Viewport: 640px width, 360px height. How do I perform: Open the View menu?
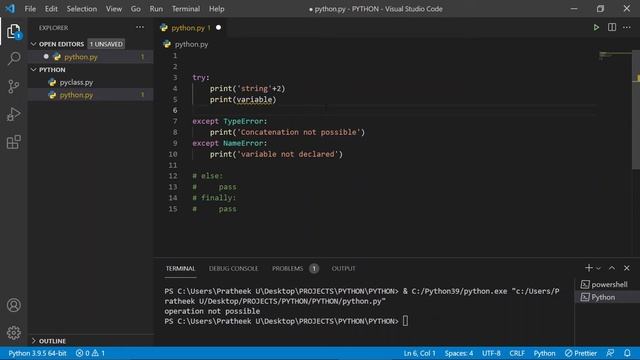point(114,9)
